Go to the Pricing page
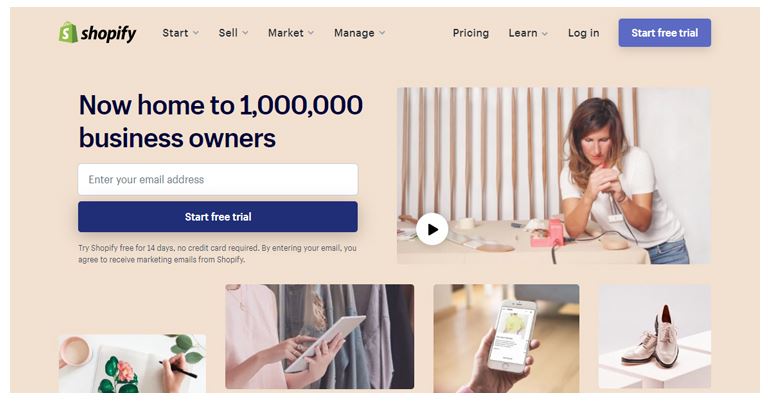This screenshot has width=768, height=404. 471,33
